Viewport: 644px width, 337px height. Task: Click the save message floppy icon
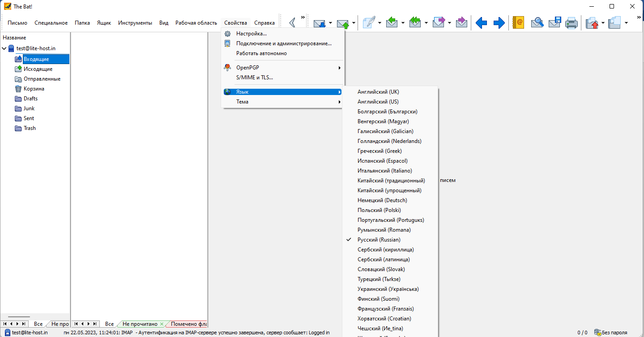[555, 23]
